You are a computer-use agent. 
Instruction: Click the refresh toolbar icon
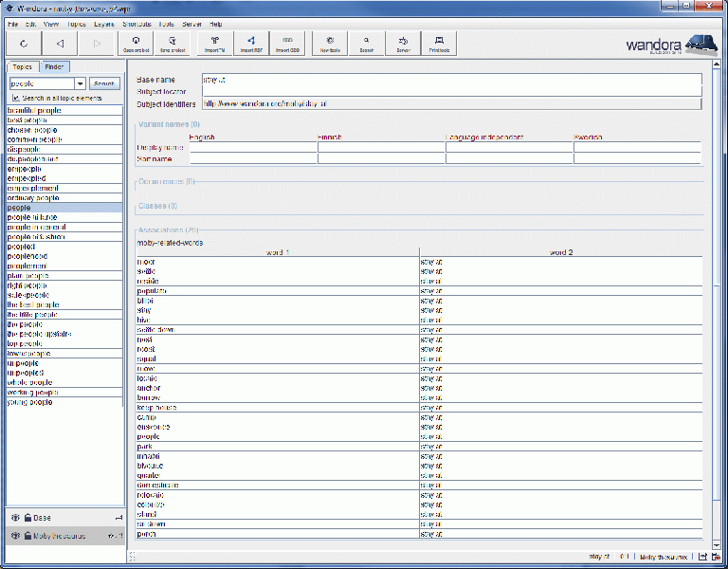pos(24,44)
